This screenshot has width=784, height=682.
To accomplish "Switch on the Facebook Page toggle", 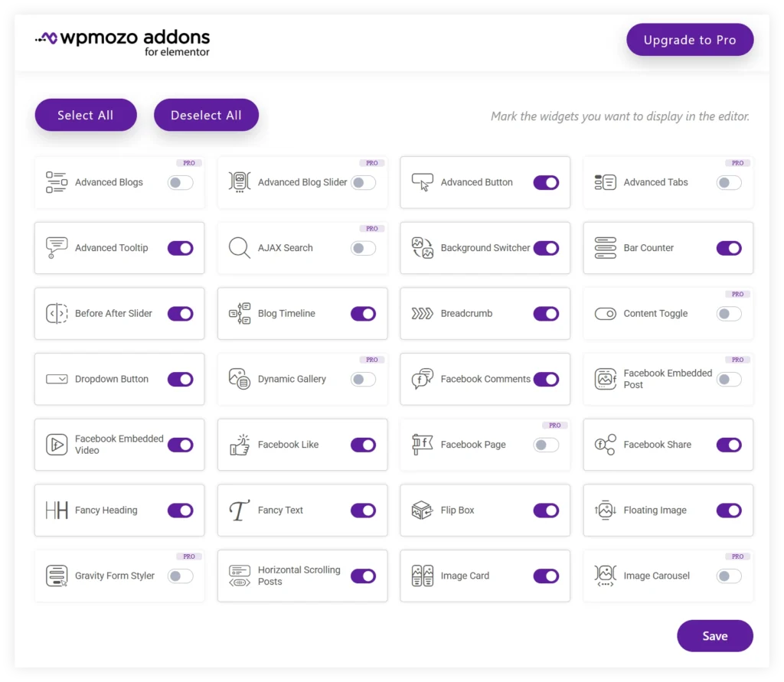I will click(x=546, y=445).
